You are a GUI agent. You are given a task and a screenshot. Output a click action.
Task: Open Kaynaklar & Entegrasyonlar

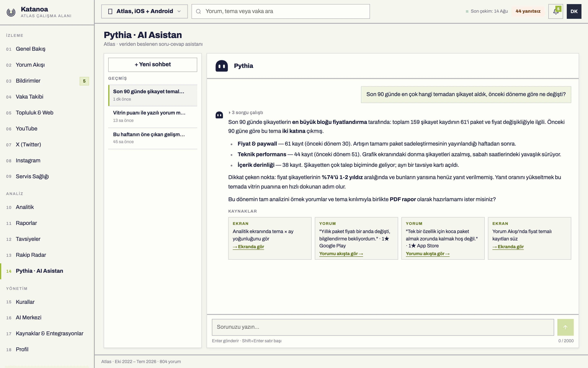tap(47, 334)
